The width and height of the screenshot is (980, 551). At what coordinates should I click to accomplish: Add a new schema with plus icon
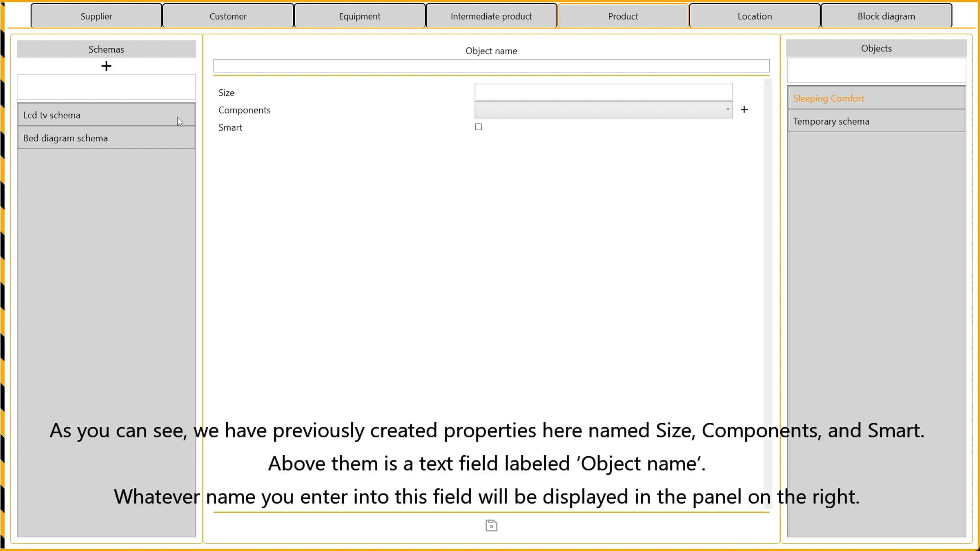click(x=106, y=66)
